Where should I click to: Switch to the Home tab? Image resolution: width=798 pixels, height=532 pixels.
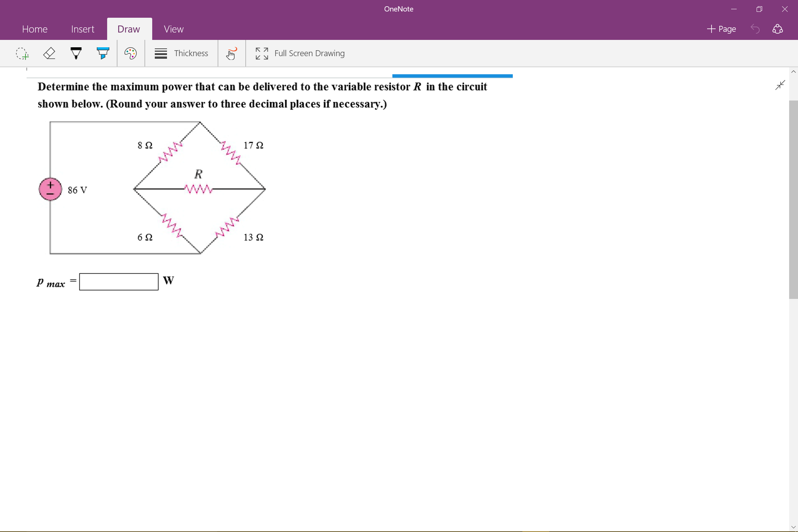point(35,29)
